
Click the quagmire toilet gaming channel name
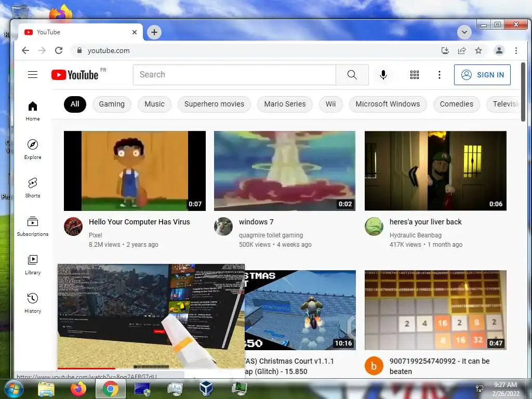coord(271,235)
